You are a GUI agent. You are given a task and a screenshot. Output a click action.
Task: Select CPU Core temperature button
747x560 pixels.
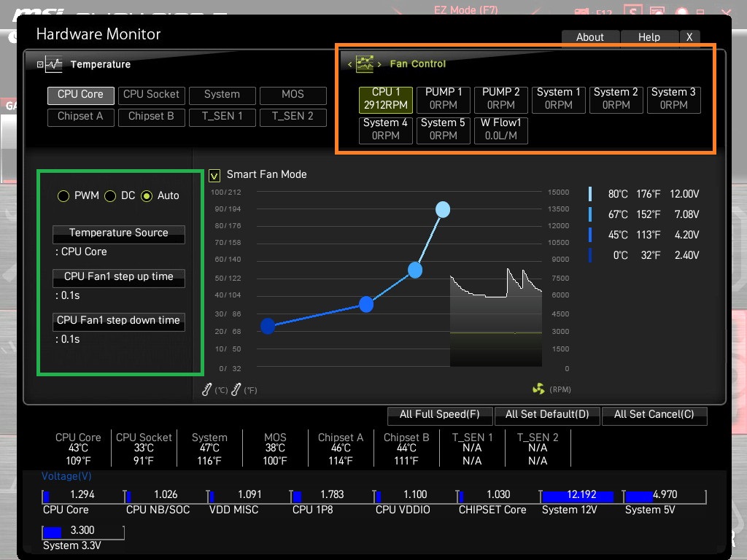(80, 95)
